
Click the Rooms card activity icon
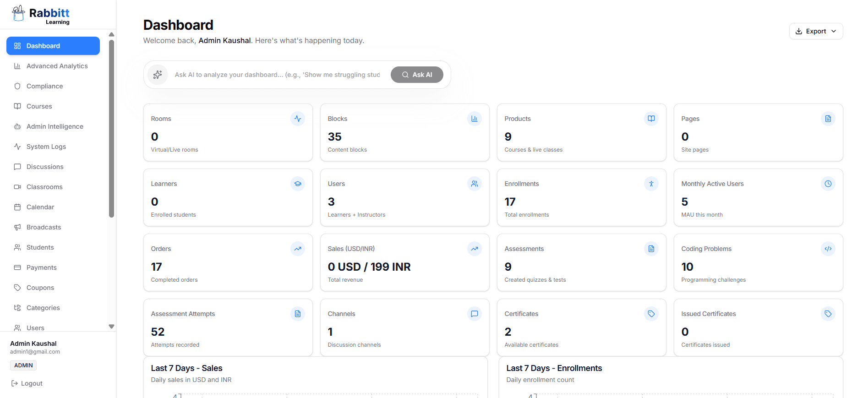pos(298,119)
